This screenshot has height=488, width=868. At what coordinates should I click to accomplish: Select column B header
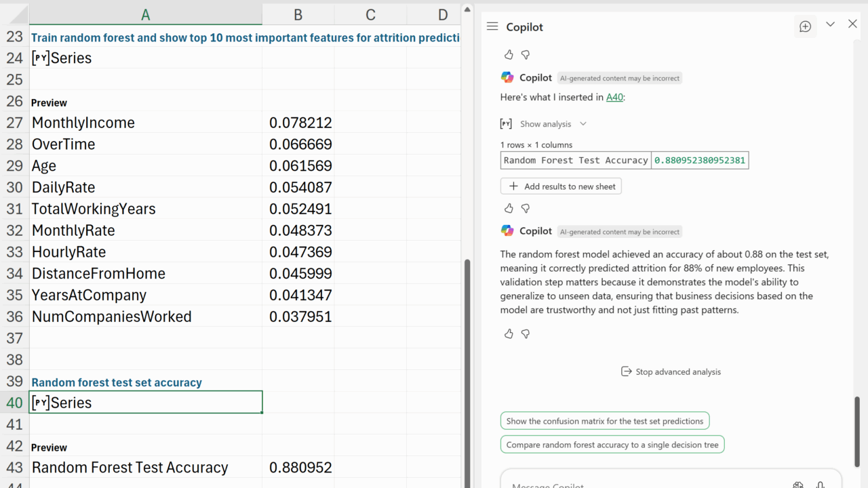(298, 15)
